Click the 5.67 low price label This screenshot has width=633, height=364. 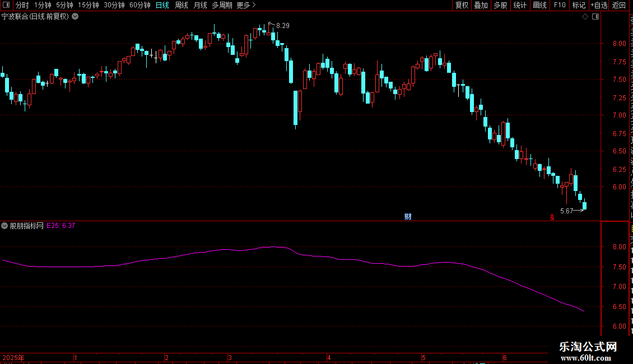(x=567, y=211)
